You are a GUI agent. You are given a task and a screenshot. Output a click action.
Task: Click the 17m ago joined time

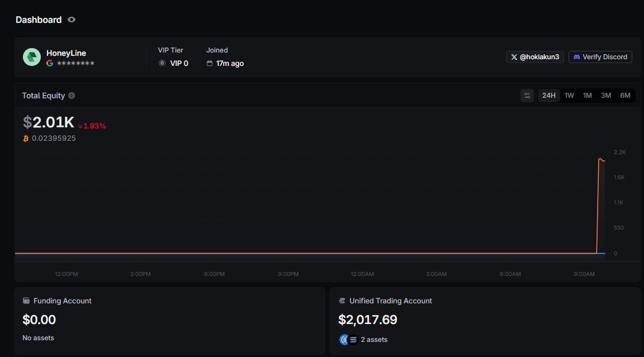(230, 64)
